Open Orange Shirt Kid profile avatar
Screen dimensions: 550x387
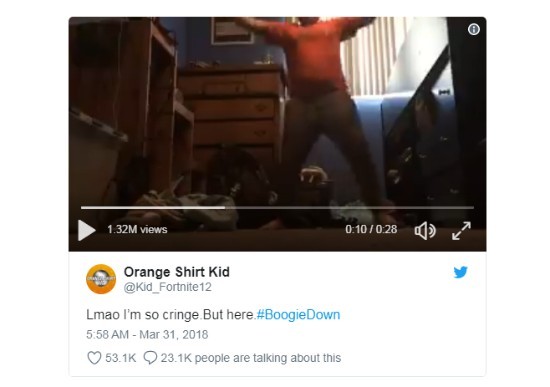[x=101, y=279]
